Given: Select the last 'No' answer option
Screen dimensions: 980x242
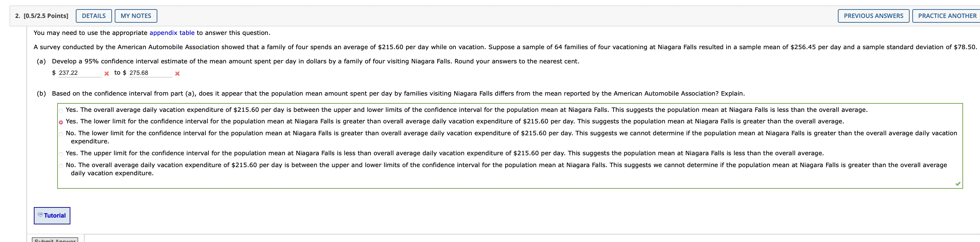Looking at the screenshot, I should pos(61,165).
